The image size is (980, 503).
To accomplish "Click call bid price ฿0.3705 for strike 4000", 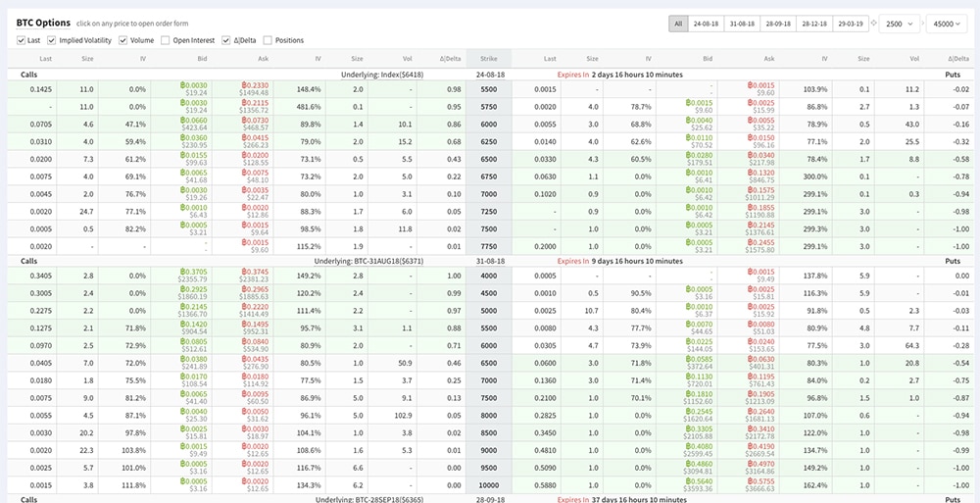I will (193, 272).
